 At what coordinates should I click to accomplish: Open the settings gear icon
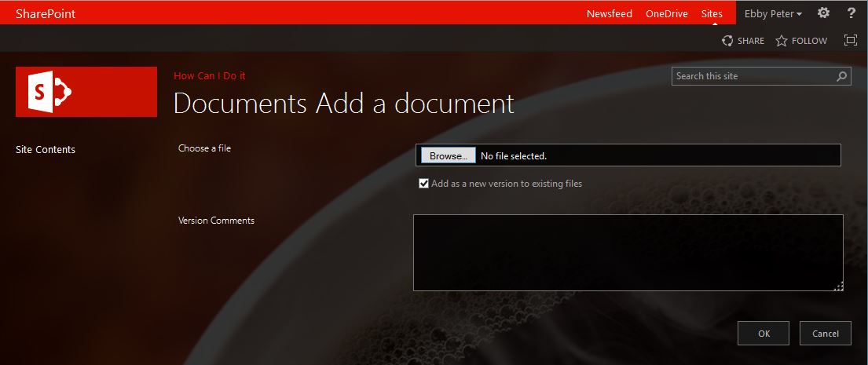[824, 13]
